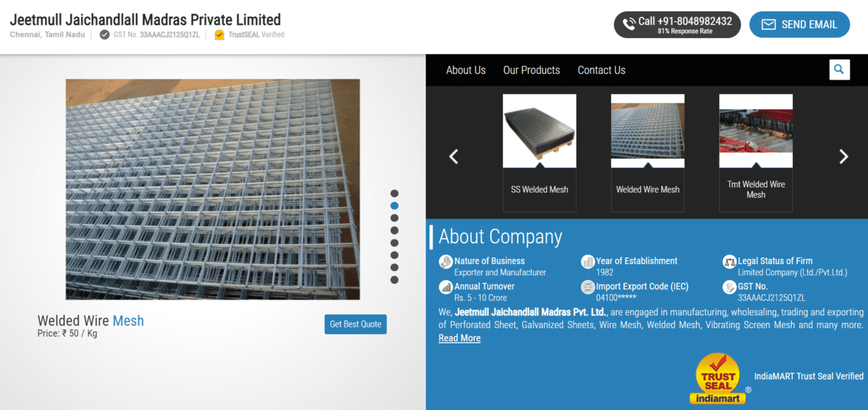Click the 'Tmt Welded Wire Mesh' caption
868x410 pixels.
pyautogui.click(x=756, y=189)
